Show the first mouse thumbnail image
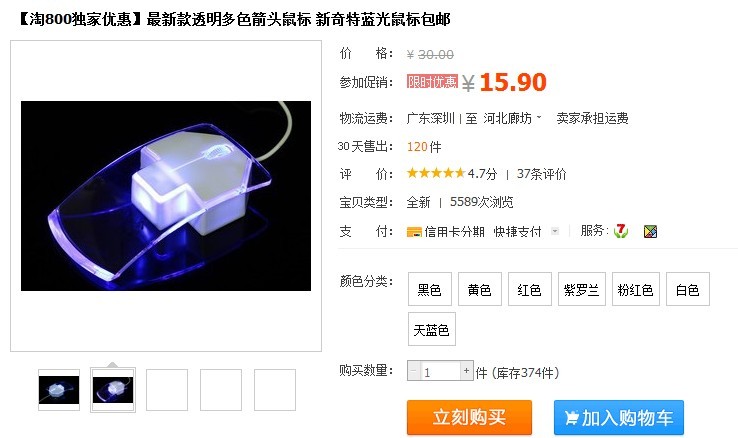 (x=59, y=390)
